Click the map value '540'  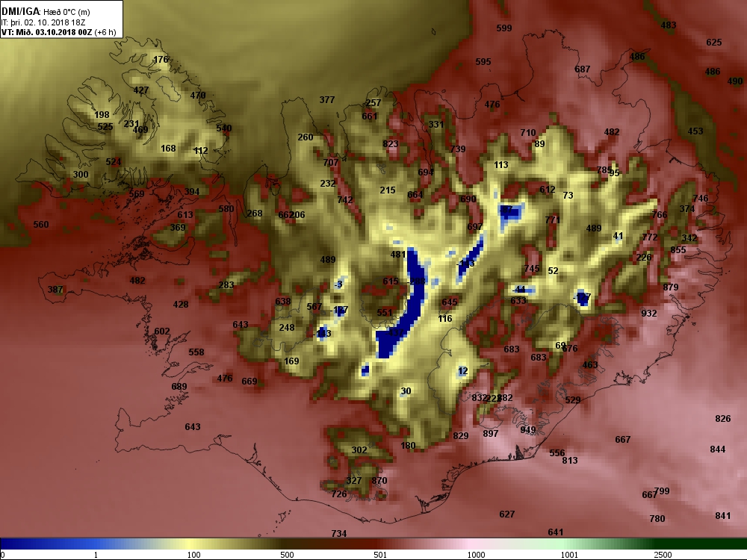[x=224, y=128]
